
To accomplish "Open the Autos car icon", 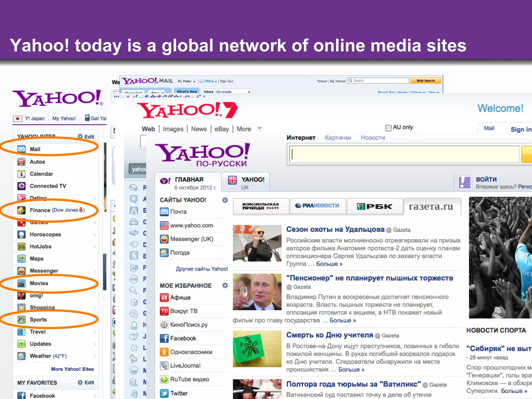I will coord(22,162).
